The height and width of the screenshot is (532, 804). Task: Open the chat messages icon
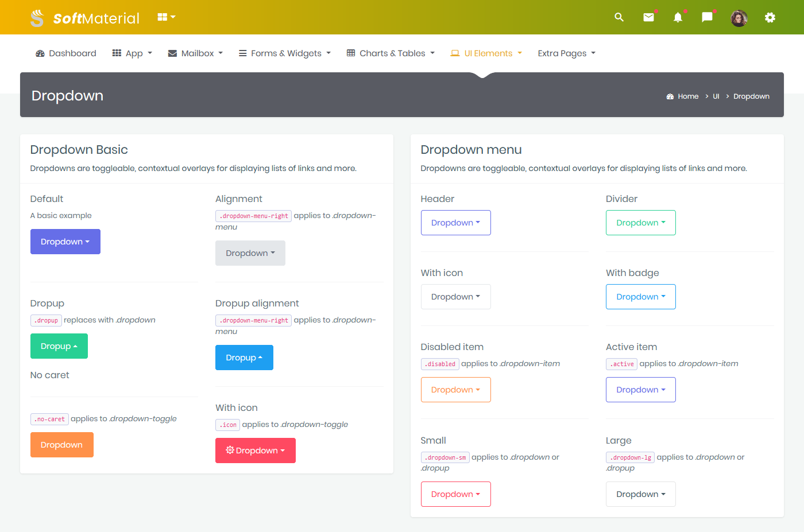tap(706, 17)
